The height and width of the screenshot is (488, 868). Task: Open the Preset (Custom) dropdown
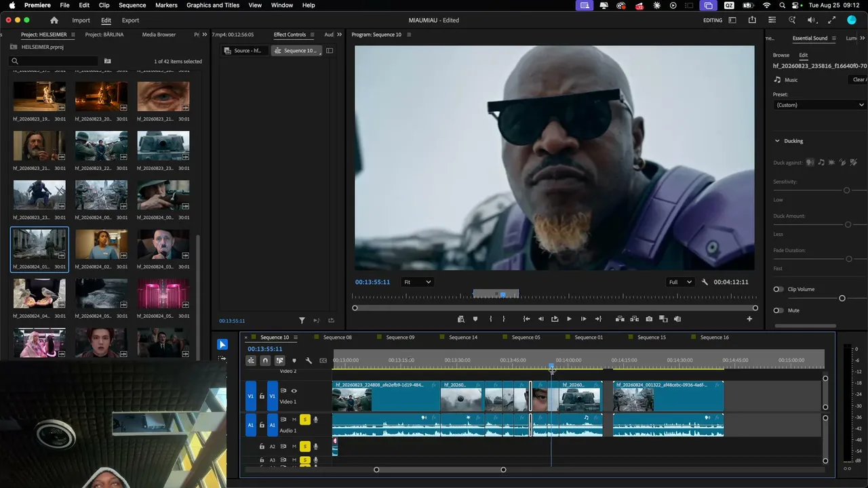[x=820, y=105]
